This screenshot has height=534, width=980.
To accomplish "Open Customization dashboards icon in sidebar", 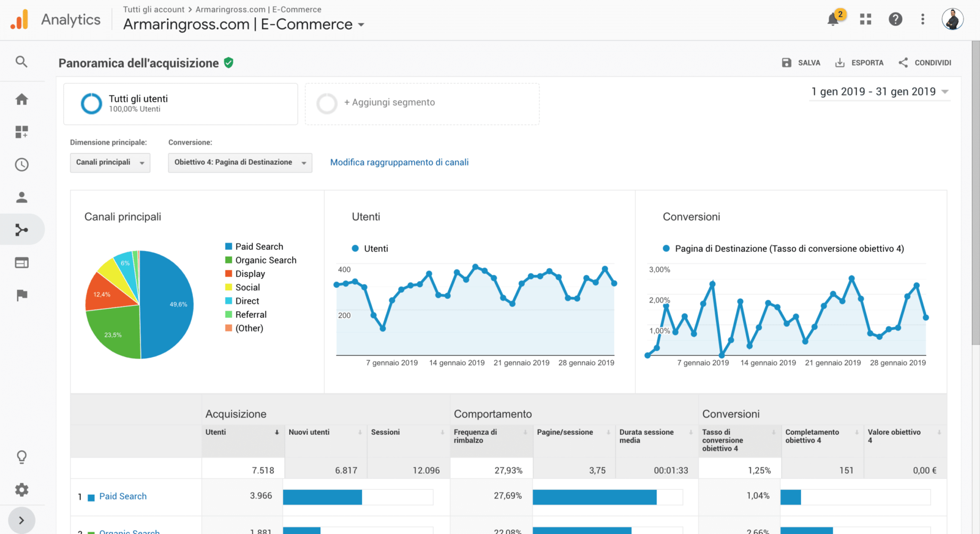I will click(x=21, y=132).
